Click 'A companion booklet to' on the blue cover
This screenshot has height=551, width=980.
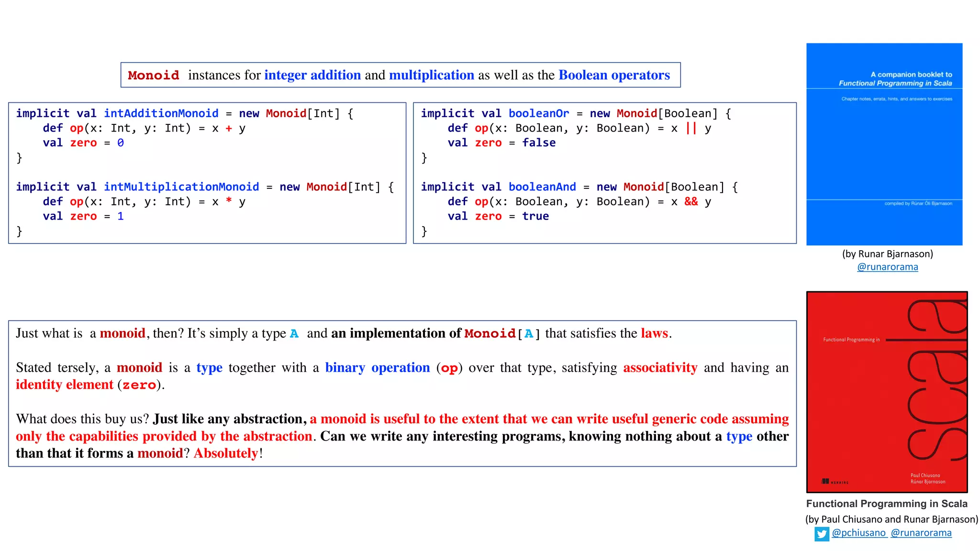[912, 75]
